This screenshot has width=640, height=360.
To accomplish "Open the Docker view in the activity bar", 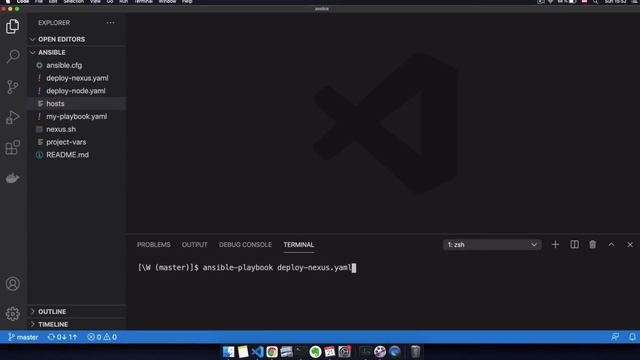I will (13, 178).
